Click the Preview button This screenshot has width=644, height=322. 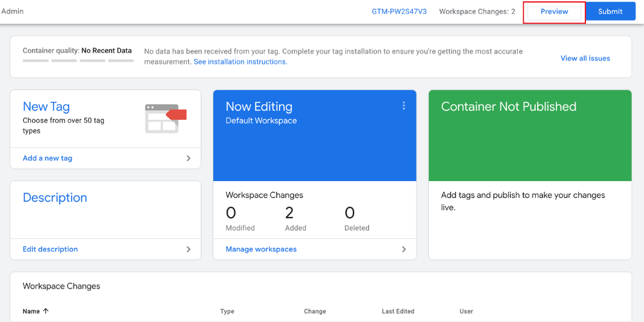[x=554, y=12]
